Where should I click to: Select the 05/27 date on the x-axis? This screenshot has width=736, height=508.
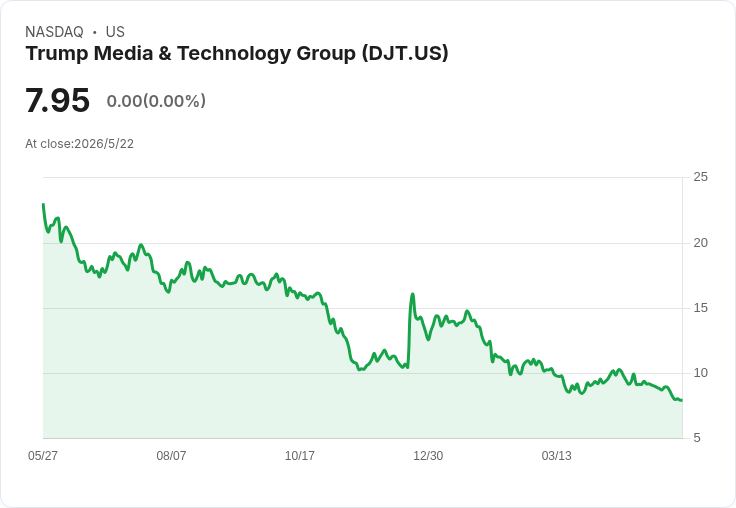click(43, 455)
